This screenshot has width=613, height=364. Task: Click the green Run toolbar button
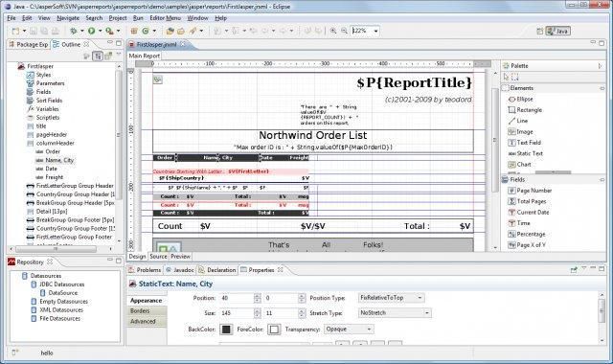(x=92, y=31)
